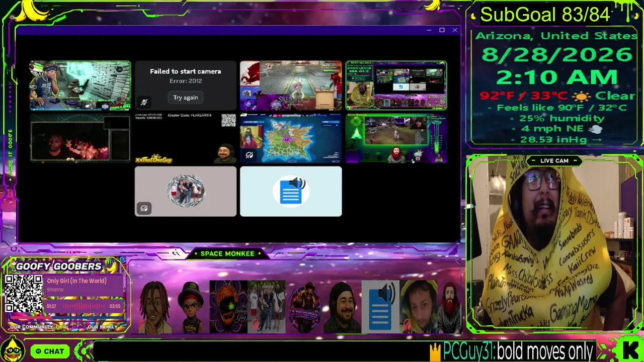Click 'Creator Code: FLATEARTH' text
This screenshot has width=644, height=362.
click(x=190, y=116)
